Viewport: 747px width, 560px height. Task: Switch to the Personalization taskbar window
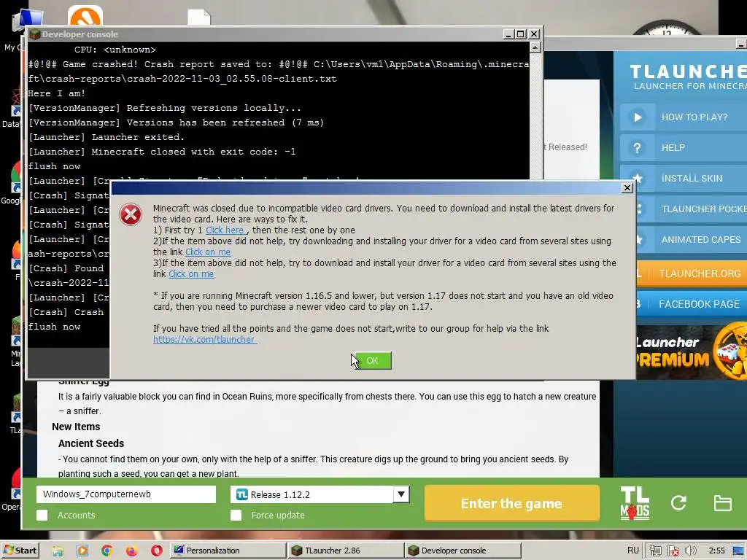228,551
